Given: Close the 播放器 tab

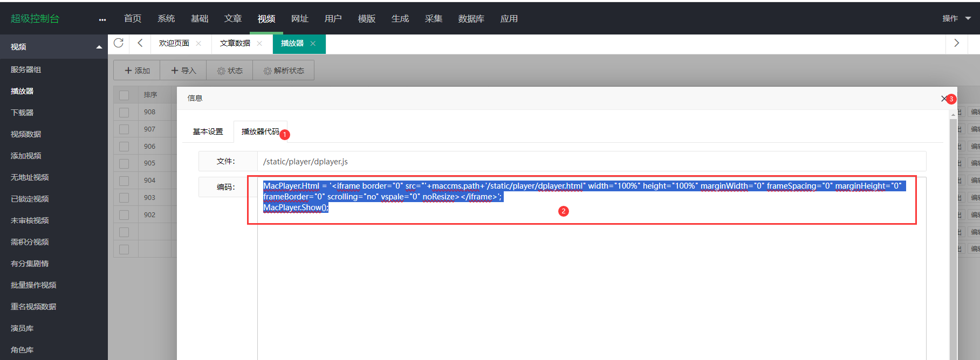Looking at the screenshot, I should coord(313,44).
